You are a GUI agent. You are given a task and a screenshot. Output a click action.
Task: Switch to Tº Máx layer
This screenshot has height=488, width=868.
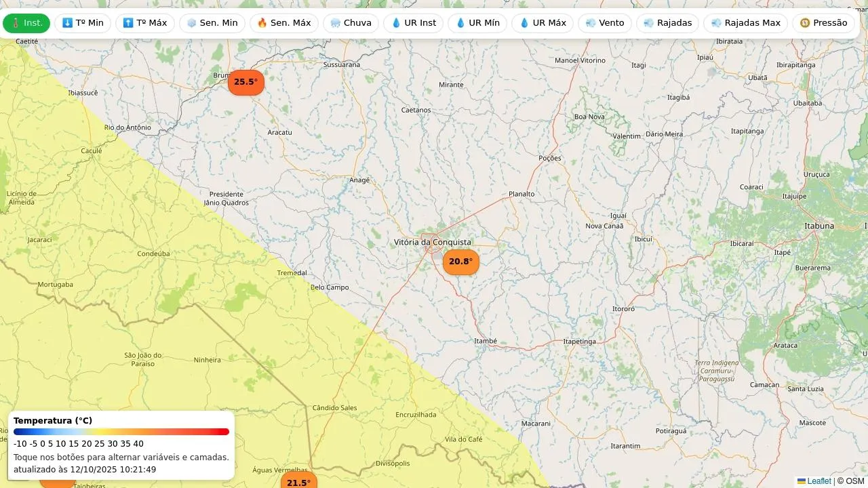point(144,23)
